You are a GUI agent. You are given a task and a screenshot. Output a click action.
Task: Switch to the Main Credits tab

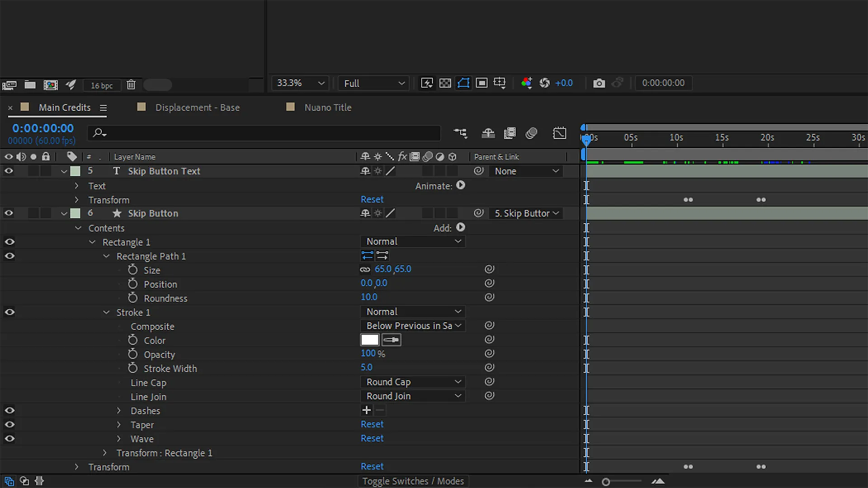(x=65, y=108)
